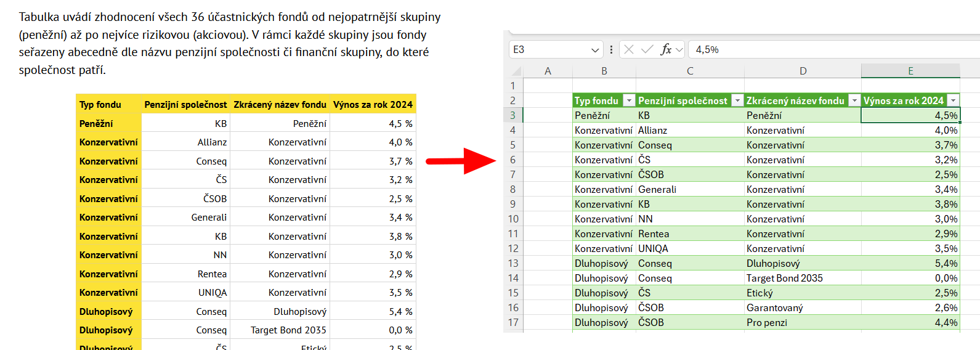The height and width of the screenshot is (350, 980).
Task: Open filter dropdown for Výnos za rok 2024
Action: tap(954, 100)
